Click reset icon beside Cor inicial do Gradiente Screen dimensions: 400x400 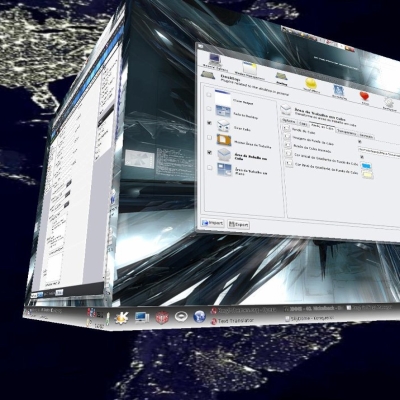click(288, 154)
